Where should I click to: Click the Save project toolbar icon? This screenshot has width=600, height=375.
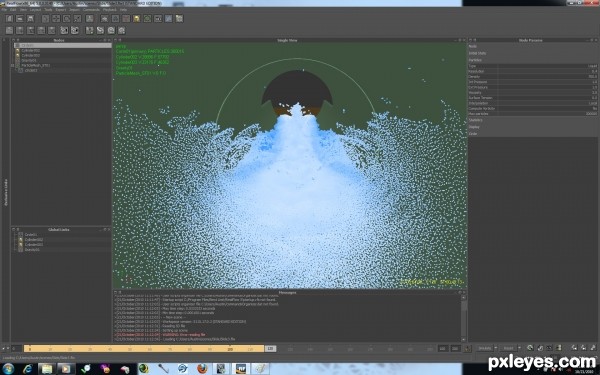coord(31,18)
